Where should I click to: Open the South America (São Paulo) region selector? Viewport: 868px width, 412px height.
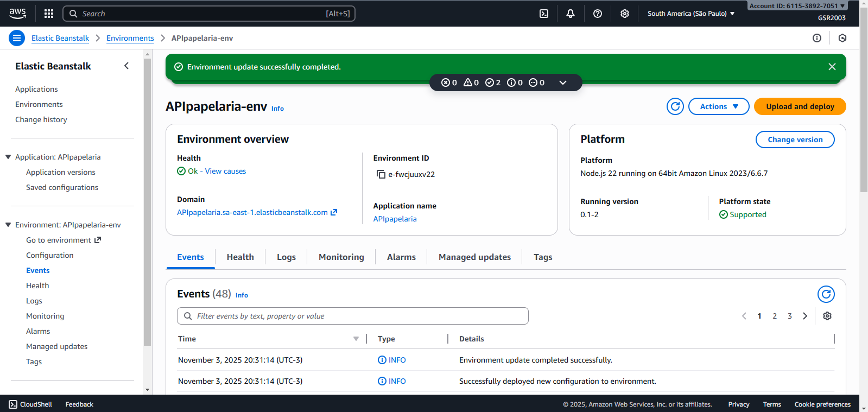(690, 14)
